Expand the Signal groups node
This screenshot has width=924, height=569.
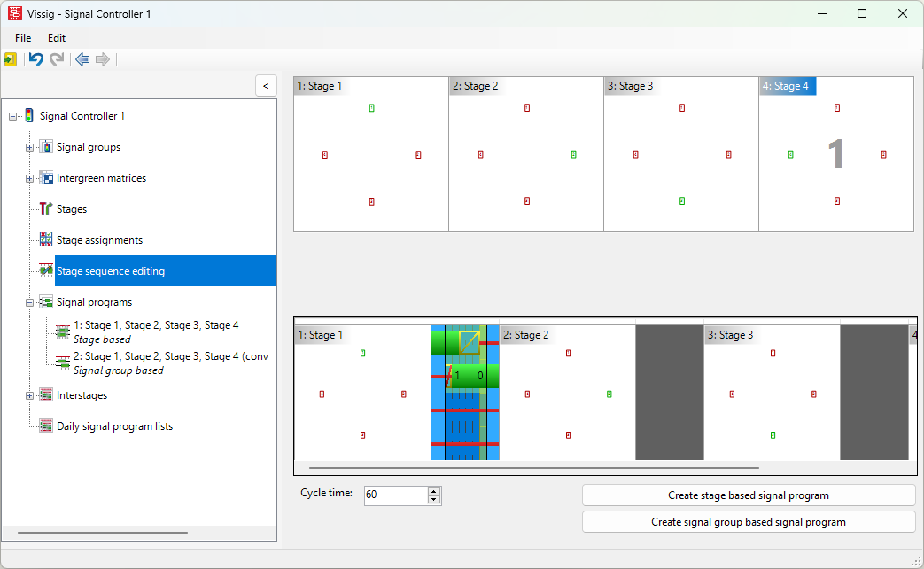click(x=29, y=147)
